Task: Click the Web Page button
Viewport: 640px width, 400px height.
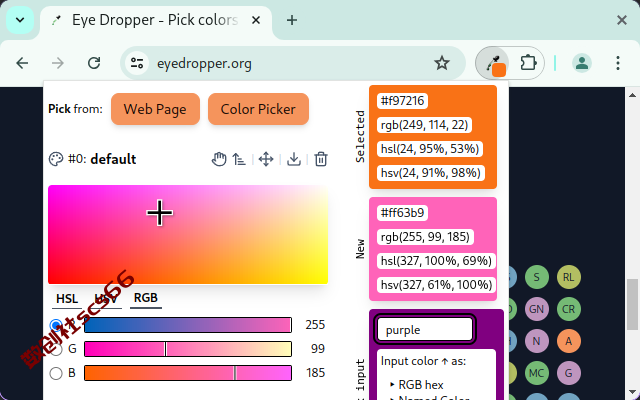Action: [155, 109]
